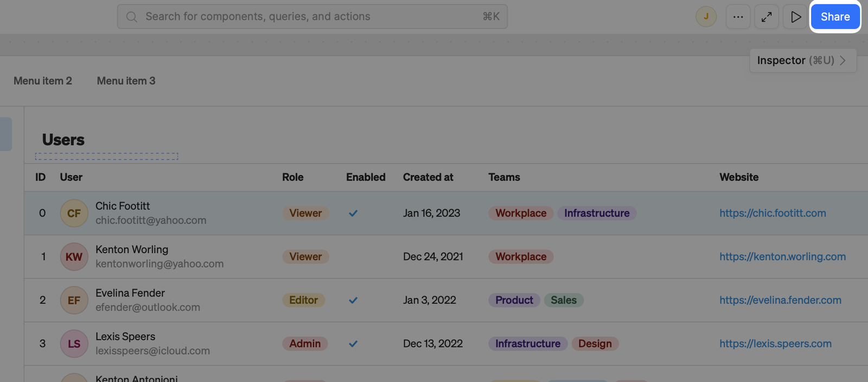Toggle Enabled checkmark for Lexis Speers
Screen dimensions: 868x382
353,344
